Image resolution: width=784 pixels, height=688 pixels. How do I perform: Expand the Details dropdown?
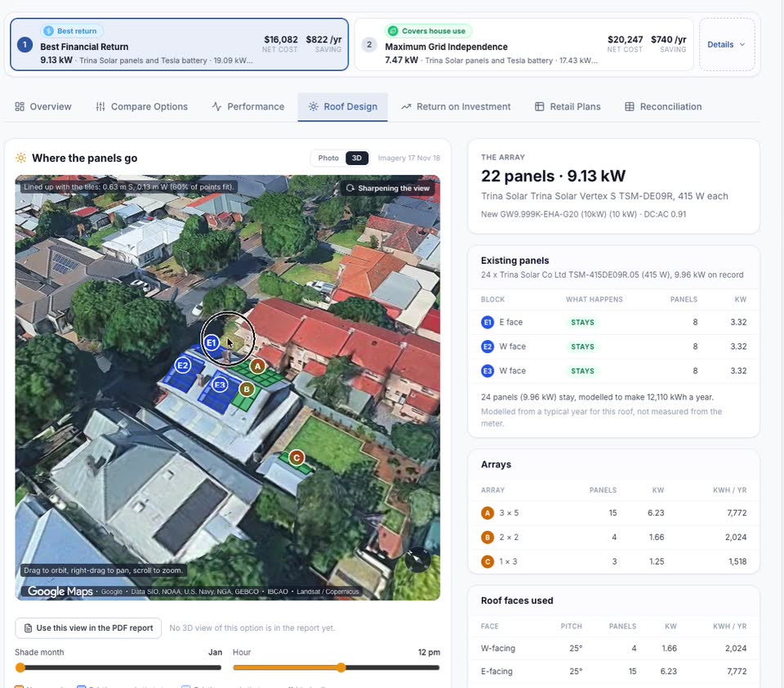pos(727,45)
